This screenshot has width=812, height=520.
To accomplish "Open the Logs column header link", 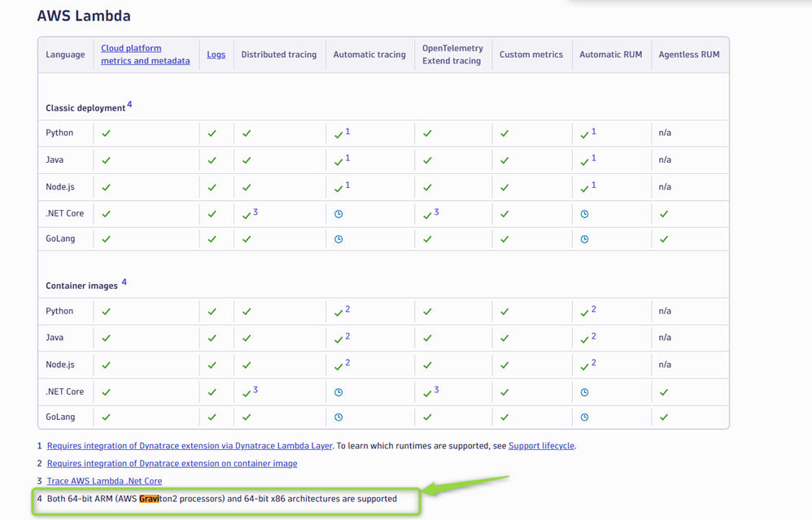I will pos(216,55).
